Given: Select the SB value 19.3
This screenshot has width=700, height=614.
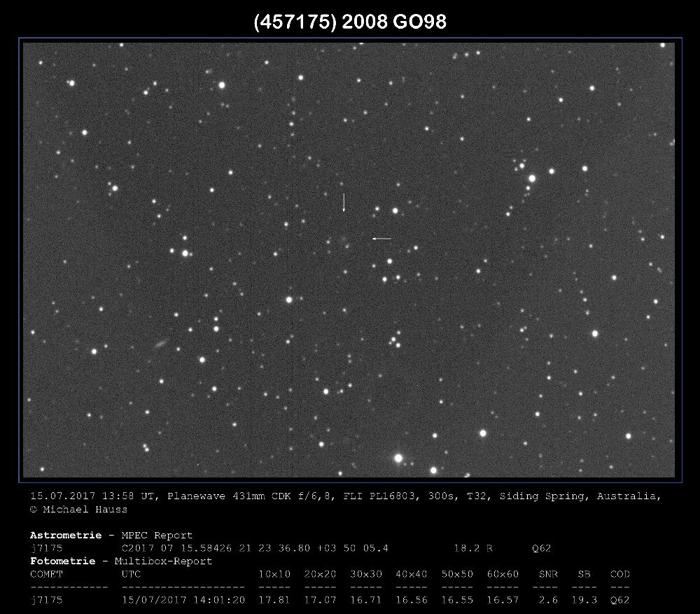Looking at the screenshot, I should (x=584, y=600).
